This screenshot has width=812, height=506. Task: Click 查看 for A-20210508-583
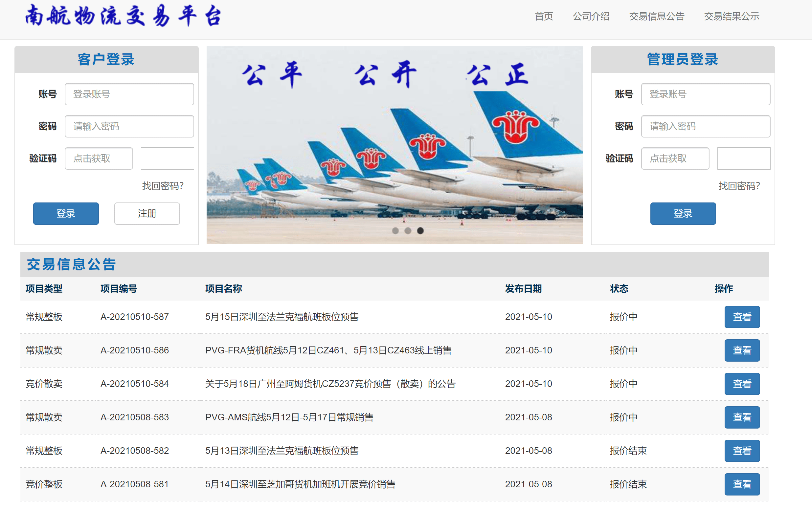pos(742,417)
